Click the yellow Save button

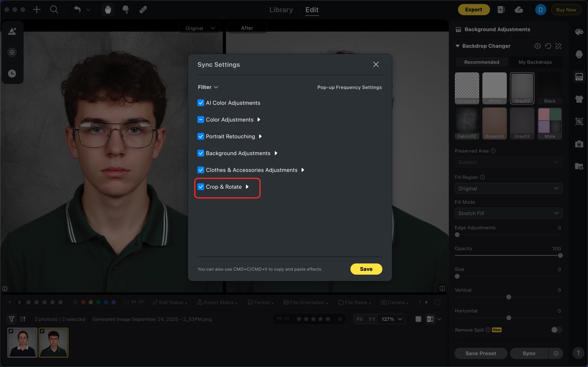coord(366,269)
